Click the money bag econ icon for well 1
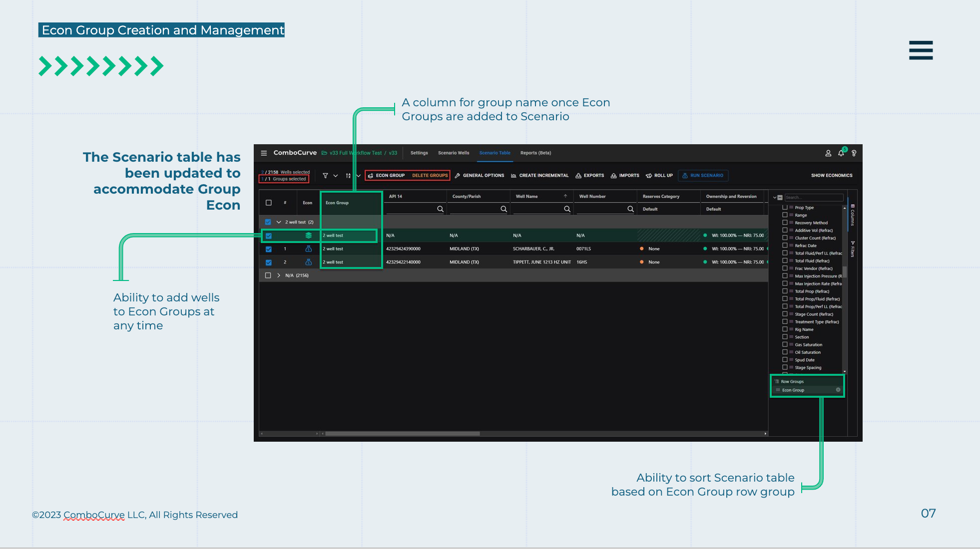Screen dimensions: 980x549 coord(308,249)
